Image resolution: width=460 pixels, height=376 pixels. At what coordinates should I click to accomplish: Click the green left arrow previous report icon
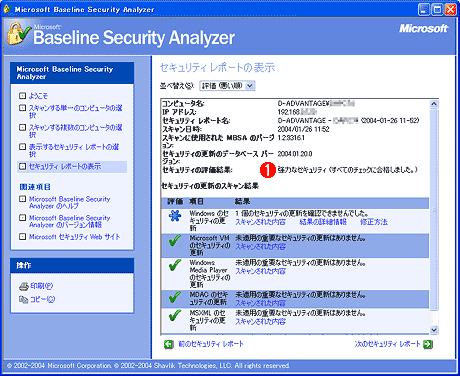coord(169,344)
